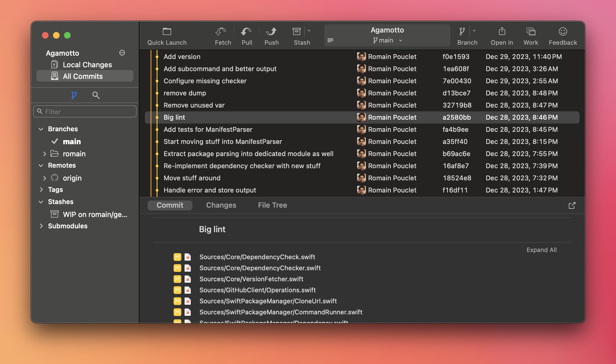Switch sidebar to search mode
Image resolution: width=616 pixels, height=364 pixels.
96,95
